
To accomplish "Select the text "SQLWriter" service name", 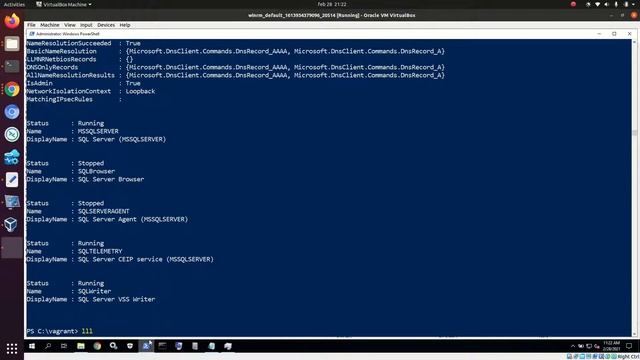I will 94,291.
